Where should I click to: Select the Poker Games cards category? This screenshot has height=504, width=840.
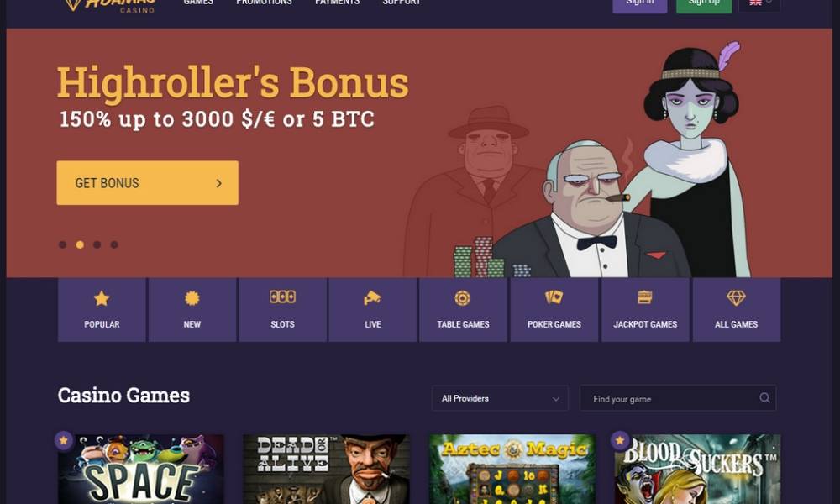[554, 310]
